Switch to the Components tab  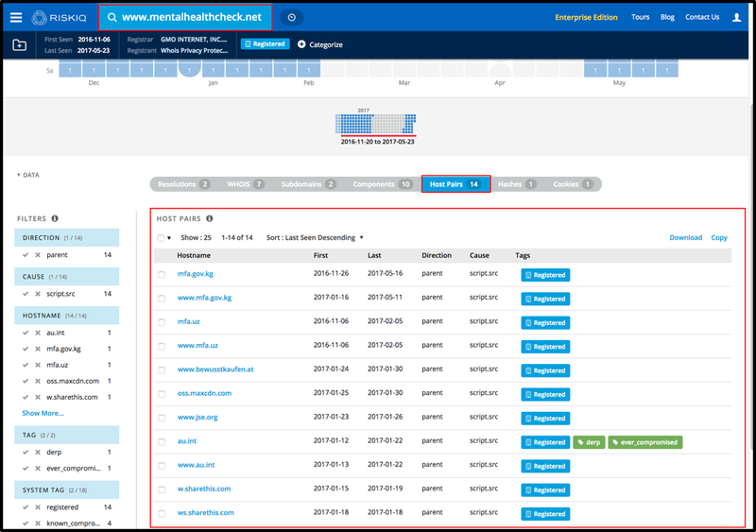(382, 184)
